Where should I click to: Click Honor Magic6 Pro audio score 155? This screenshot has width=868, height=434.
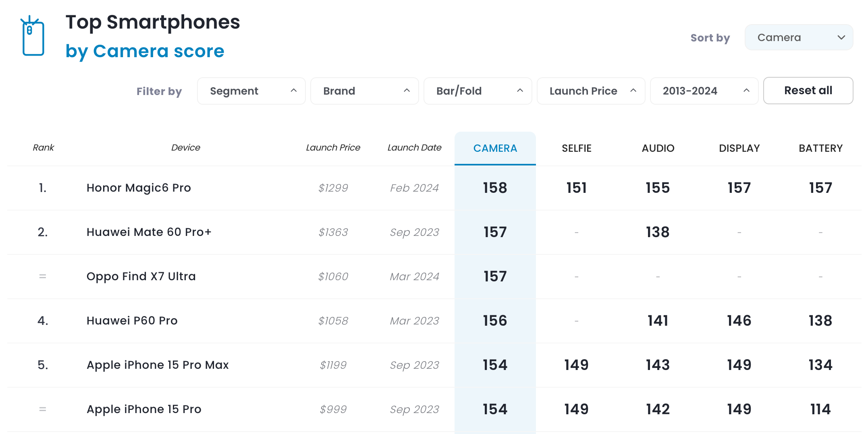coord(658,188)
